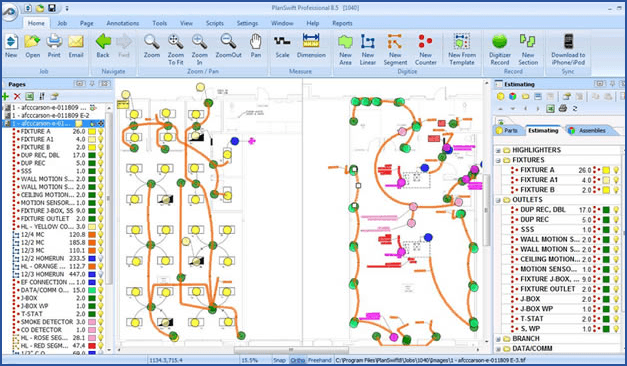Expand the BRANCH folder
Screen dimensions: 627x366
[x=498, y=339]
